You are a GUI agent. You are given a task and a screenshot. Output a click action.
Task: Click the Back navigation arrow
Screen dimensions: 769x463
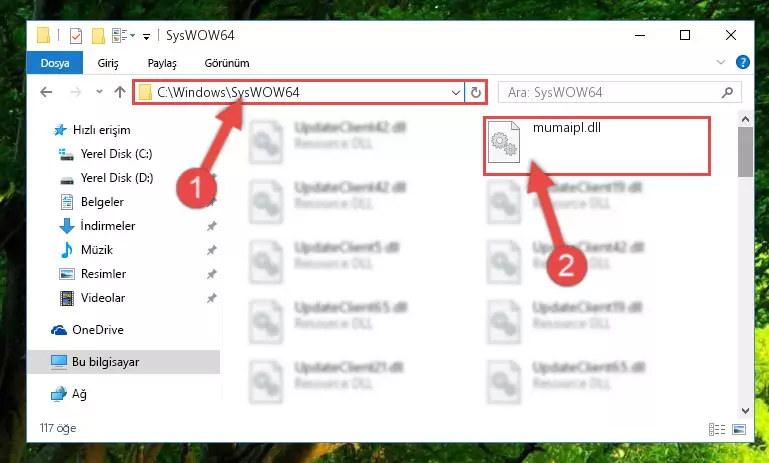46,92
